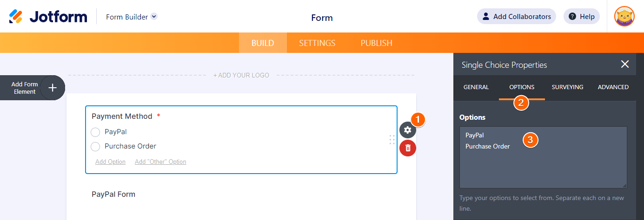Select the PayPal radio option
This screenshot has width=644, height=220.
click(x=95, y=132)
